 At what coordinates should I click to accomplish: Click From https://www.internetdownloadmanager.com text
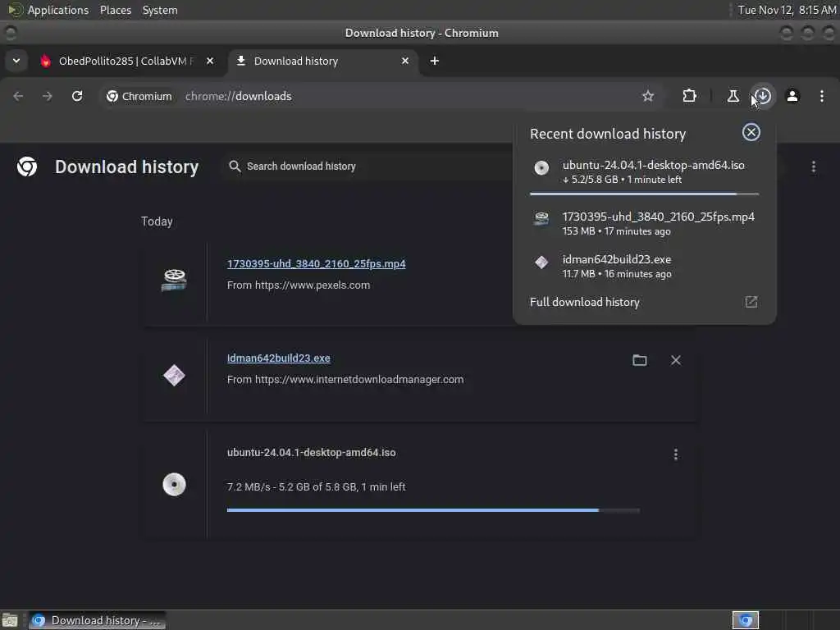345,380
